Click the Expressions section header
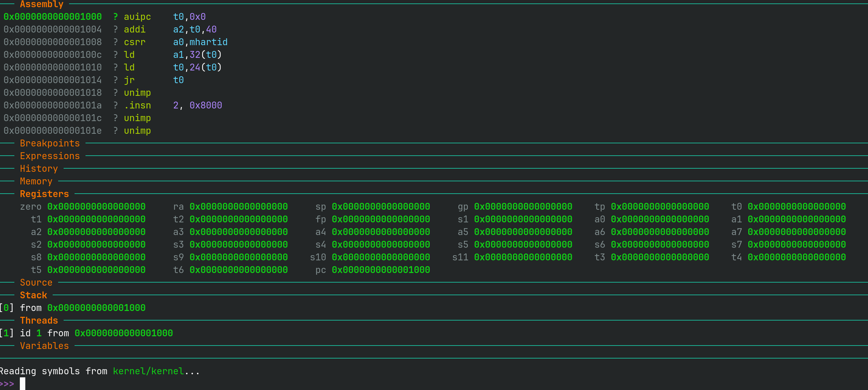The height and width of the screenshot is (390, 868). tap(50, 156)
